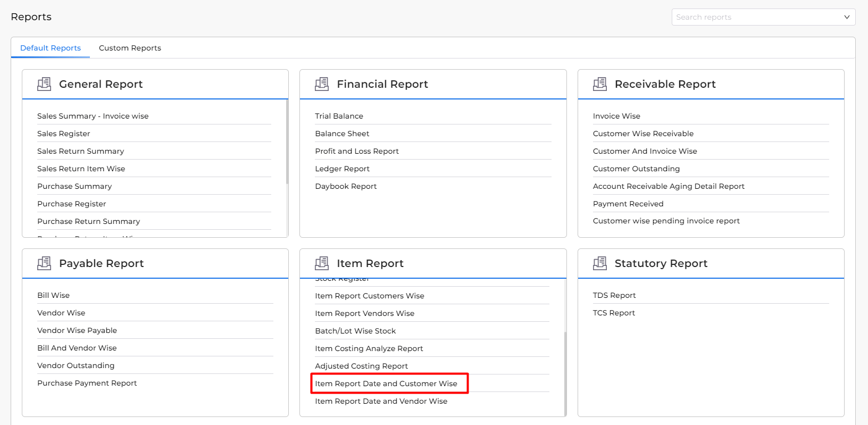Screen dimensions: 868x425
Task: Open the Invoice Wise receivable report
Action: pyautogui.click(x=617, y=116)
